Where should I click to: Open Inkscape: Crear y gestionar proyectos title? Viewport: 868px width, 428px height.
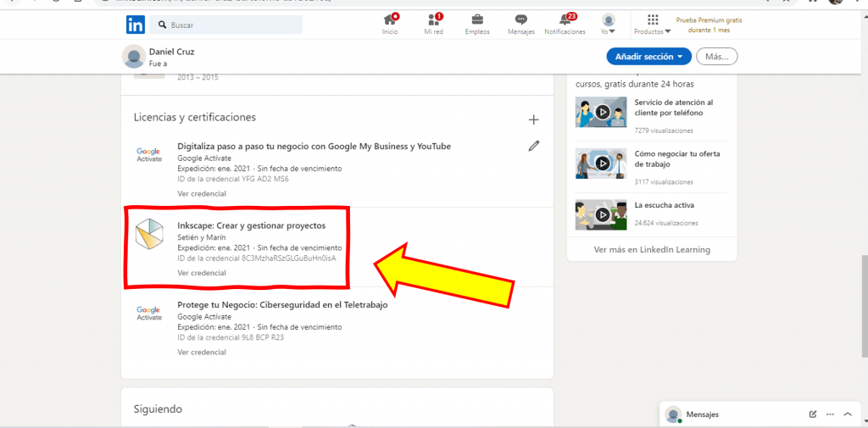click(251, 225)
